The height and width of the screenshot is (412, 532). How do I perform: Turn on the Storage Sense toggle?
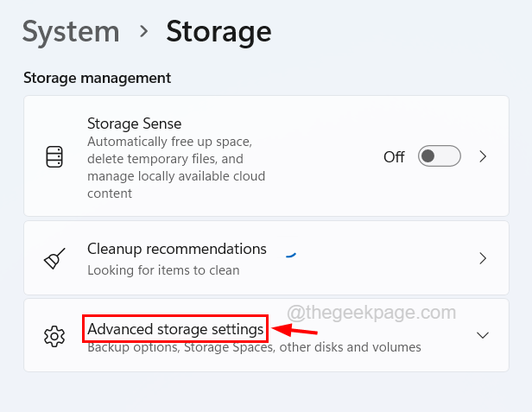click(439, 157)
